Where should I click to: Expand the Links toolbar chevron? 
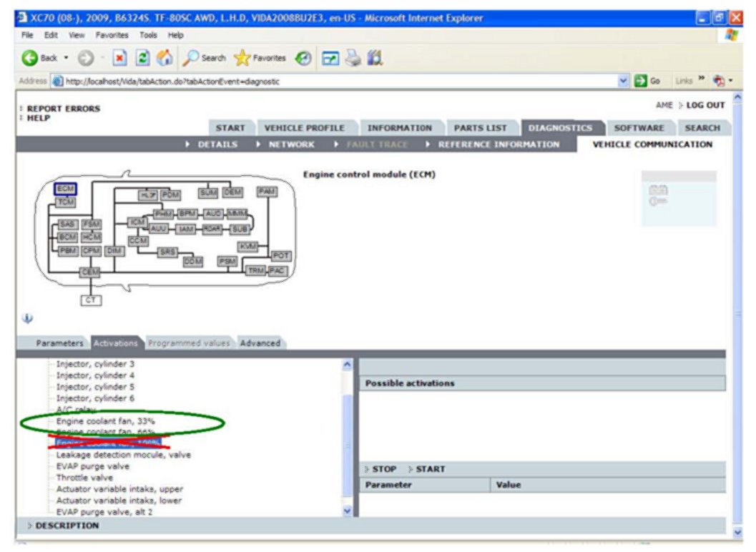702,78
